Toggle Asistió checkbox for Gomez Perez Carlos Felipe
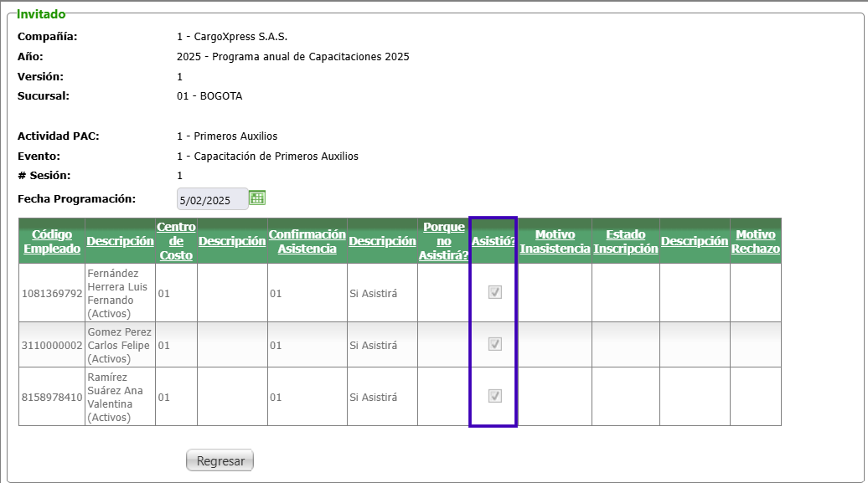Viewport: 868px width, 483px height. (495, 344)
